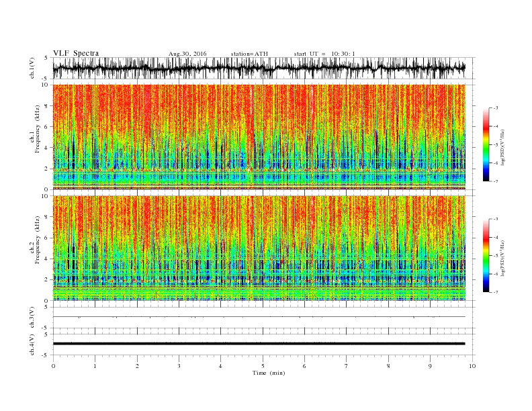Screen dimensions: 532x411
Task: Click the "station=ATH" header label
Action: (x=249, y=54)
